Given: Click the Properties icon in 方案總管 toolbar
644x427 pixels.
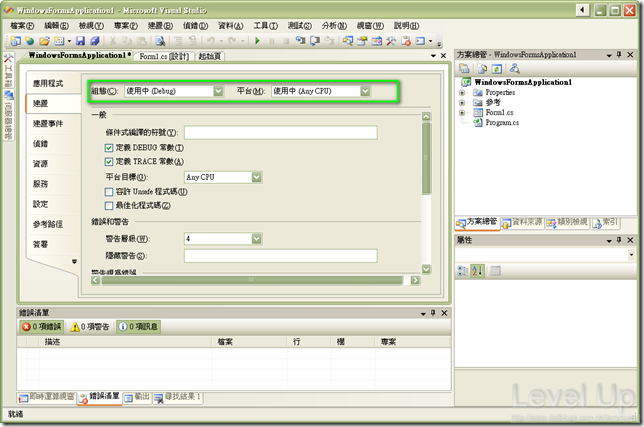Looking at the screenshot, I should click(x=465, y=69).
